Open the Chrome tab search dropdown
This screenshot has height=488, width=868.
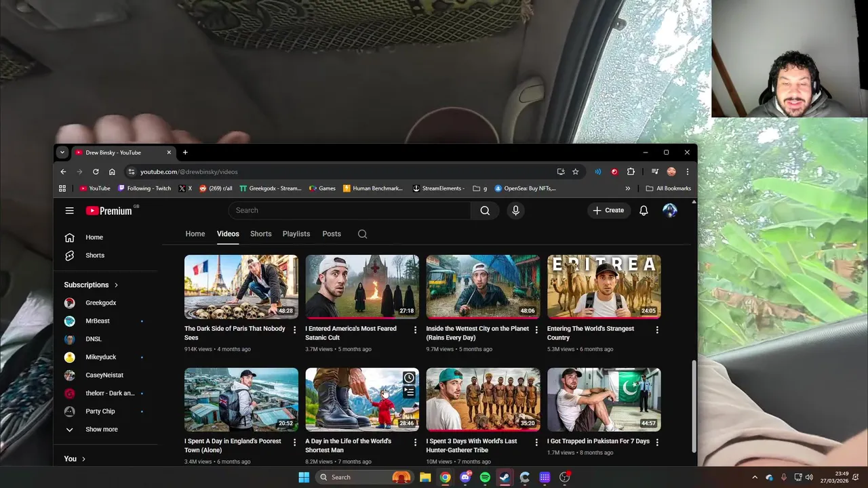point(62,152)
